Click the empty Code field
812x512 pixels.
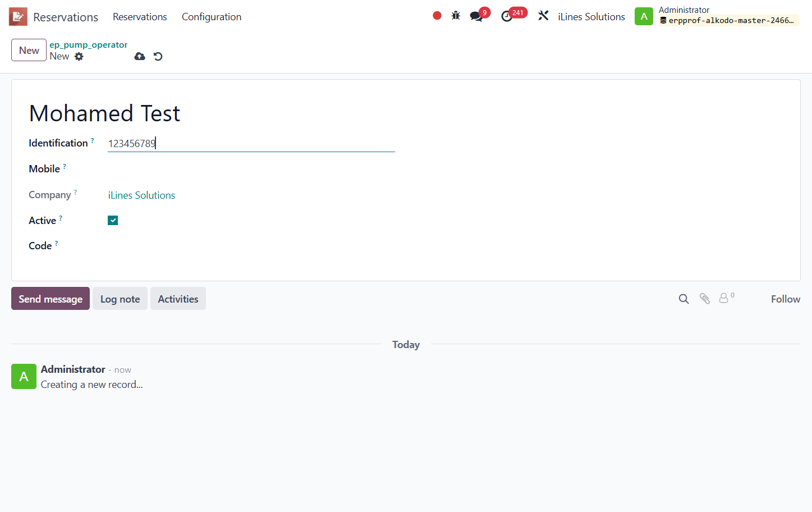click(251, 246)
